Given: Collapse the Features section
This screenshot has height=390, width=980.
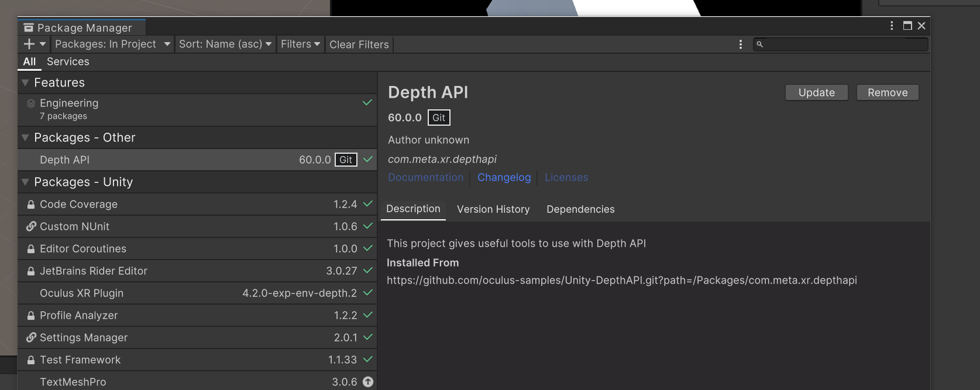Looking at the screenshot, I should click(x=25, y=83).
